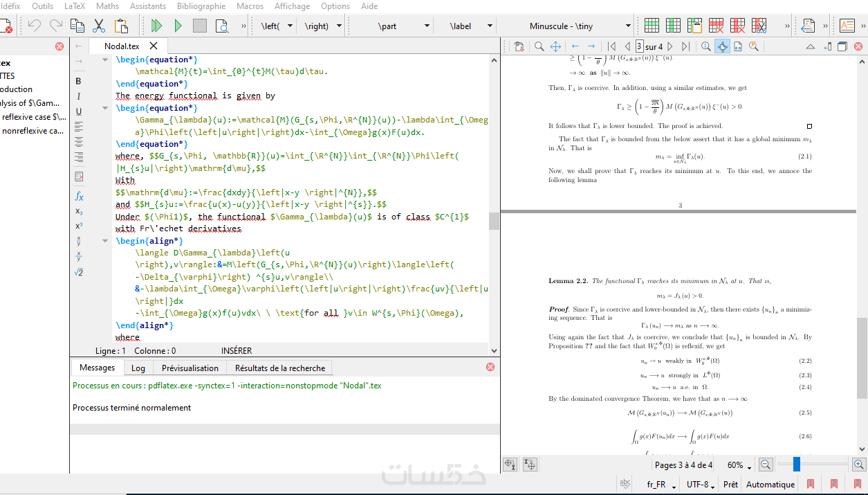The width and height of the screenshot is (868, 495).
Task: Open the \left( delimiter dropdown
Action: 290,26
